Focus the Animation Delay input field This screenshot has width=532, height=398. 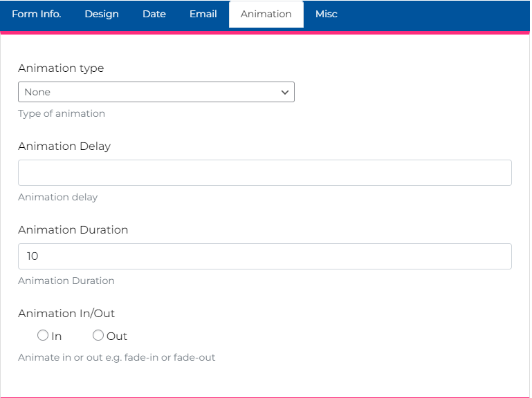pyautogui.click(x=264, y=173)
